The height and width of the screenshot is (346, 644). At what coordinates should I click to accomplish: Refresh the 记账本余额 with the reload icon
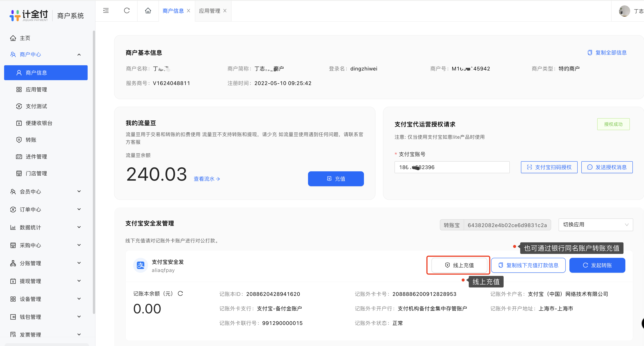180,293
